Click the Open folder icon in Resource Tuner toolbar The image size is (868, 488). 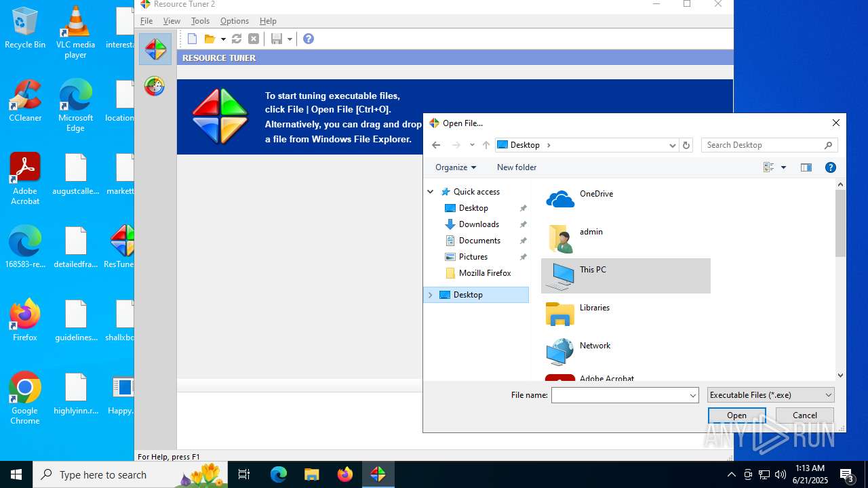pyautogui.click(x=210, y=39)
